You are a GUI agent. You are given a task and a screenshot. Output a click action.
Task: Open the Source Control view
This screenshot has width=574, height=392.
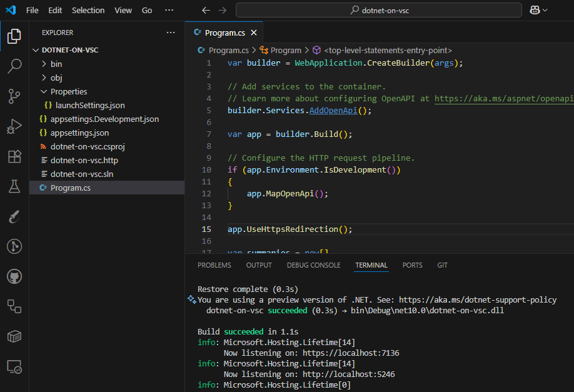[x=14, y=96]
